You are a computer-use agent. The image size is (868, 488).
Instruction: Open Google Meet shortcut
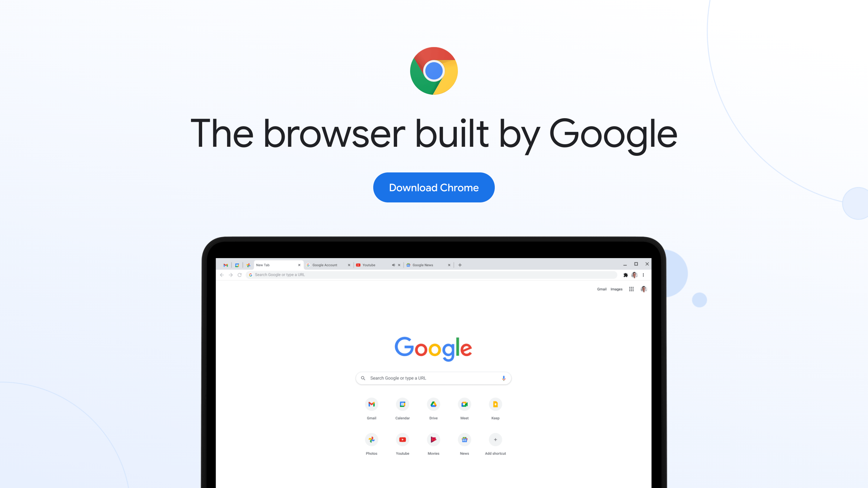[464, 404]
